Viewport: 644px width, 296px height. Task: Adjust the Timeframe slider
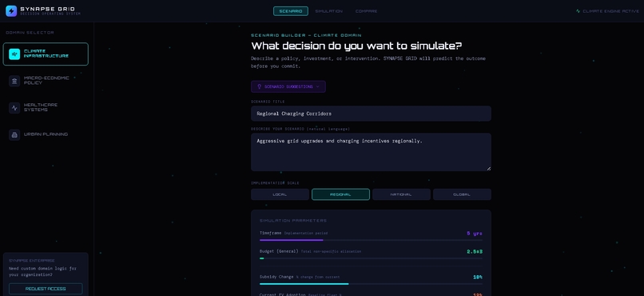tap(371, 240)
